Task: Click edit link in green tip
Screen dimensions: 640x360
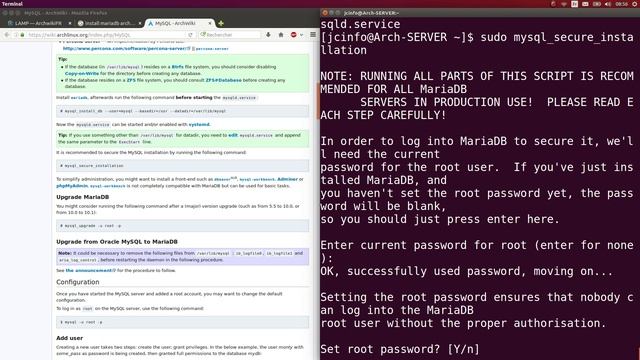Action: point(233,135)
